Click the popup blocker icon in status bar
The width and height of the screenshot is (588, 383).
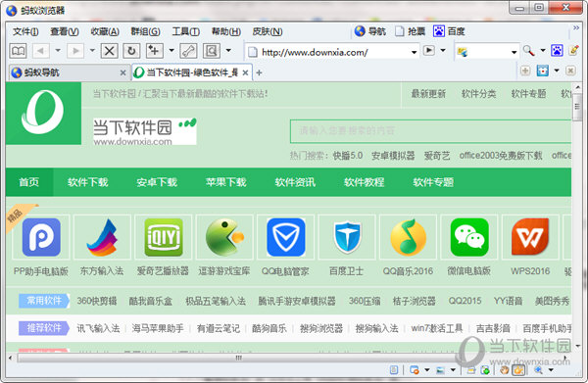click(x=415, y=370)
